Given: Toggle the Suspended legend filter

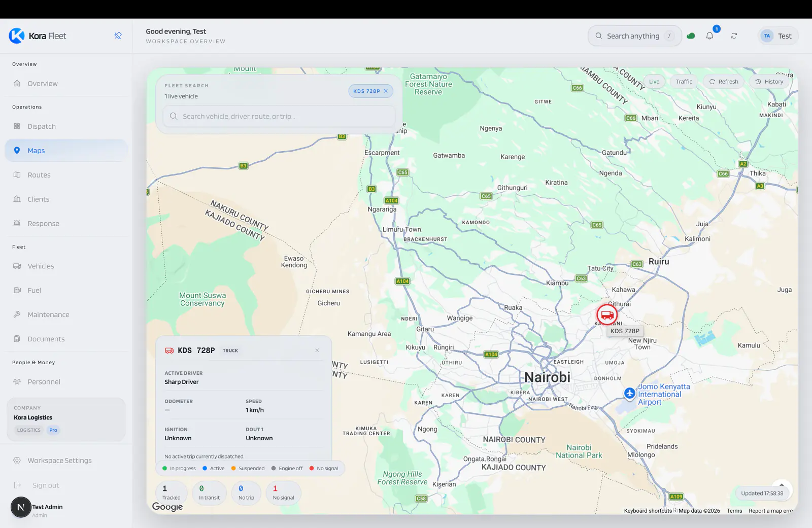Looking at the screenshot, I should coord(248,469).
